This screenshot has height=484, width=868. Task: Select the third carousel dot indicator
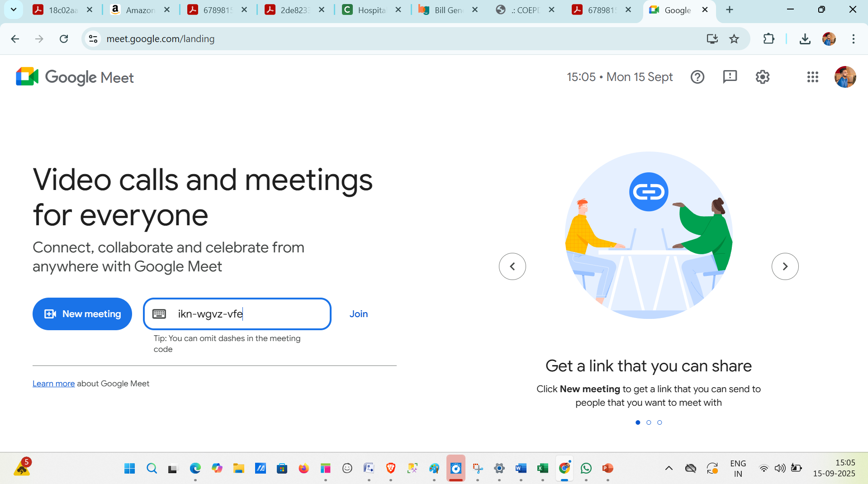tap(659, 422)
